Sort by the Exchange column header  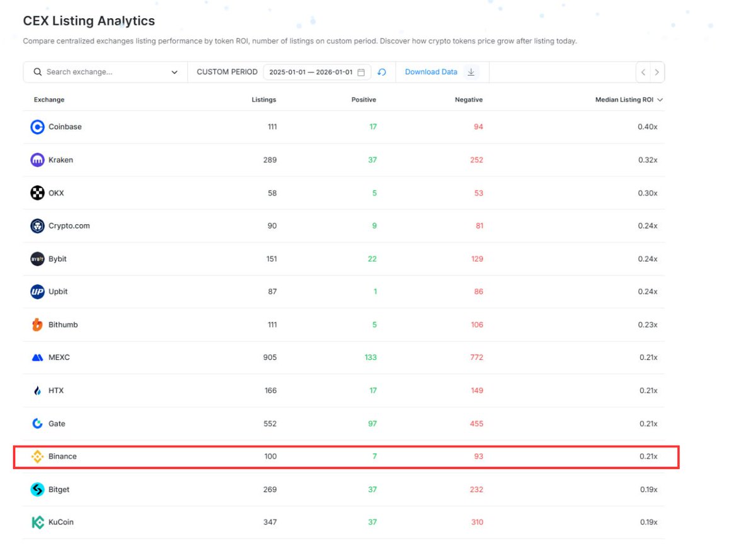tap(49, 99)
